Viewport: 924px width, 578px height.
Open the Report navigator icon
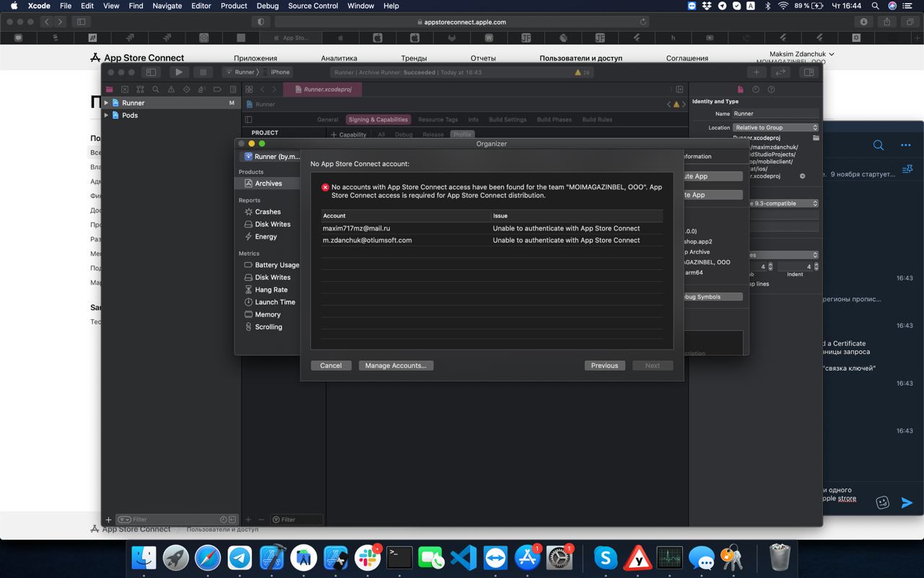pos(232,90)
